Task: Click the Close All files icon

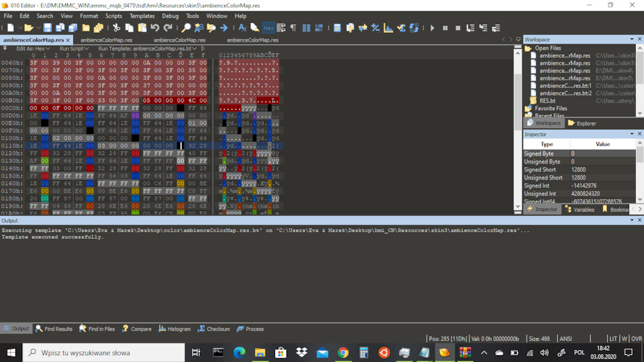Action: tap(98, 28)
